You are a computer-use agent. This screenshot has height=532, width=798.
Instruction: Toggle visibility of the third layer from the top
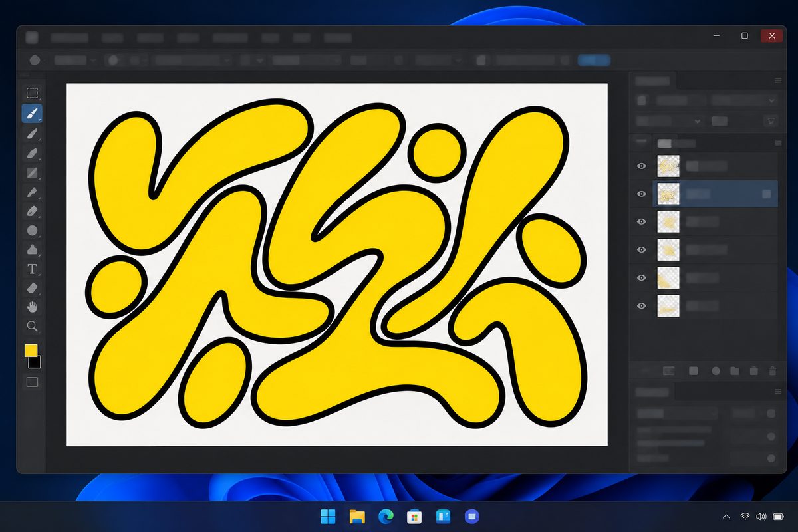[642, 222]
